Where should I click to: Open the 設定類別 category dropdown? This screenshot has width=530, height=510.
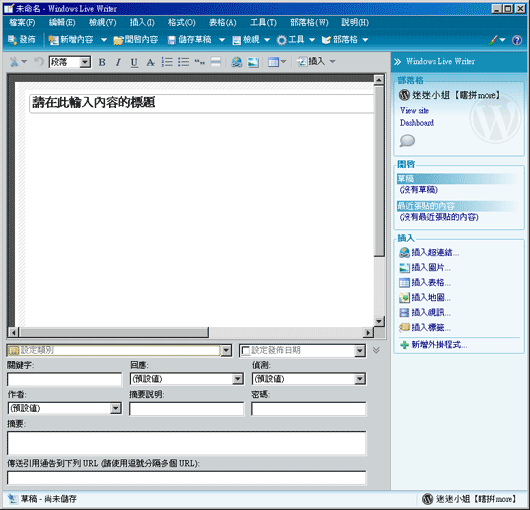click(x=226, y=351)
